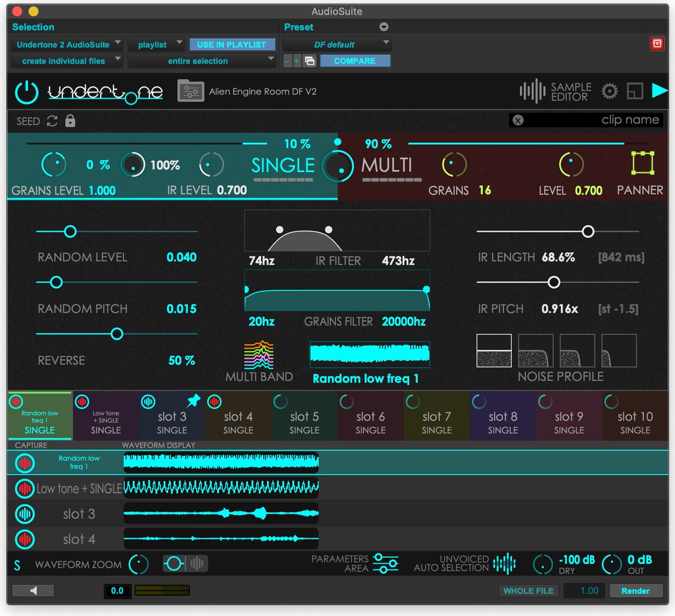Open the playlist dropdown

pyautogui.click(x=156, y=44)
